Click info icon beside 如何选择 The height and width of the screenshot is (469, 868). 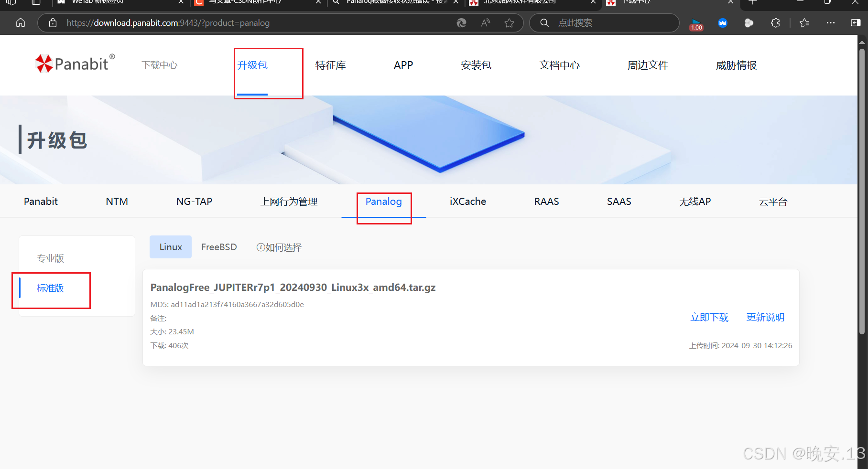coord(260,247)
